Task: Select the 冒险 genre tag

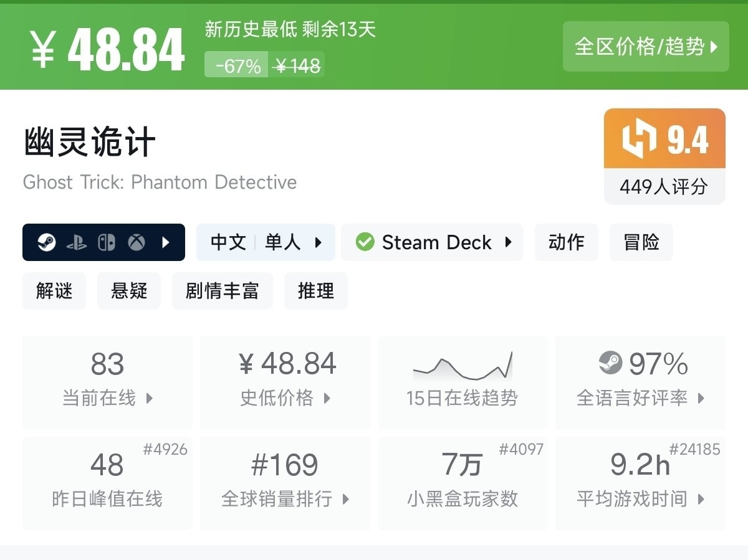Action: point(641,242)
